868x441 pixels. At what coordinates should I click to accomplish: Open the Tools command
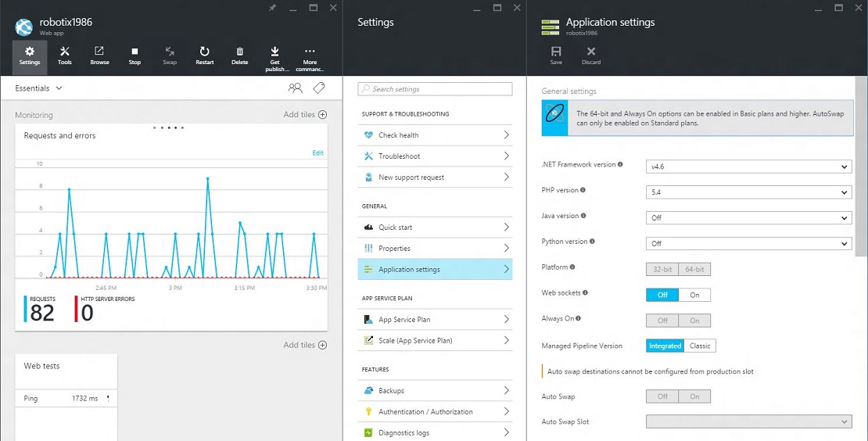pyautogui.click(x=65, y=56)
